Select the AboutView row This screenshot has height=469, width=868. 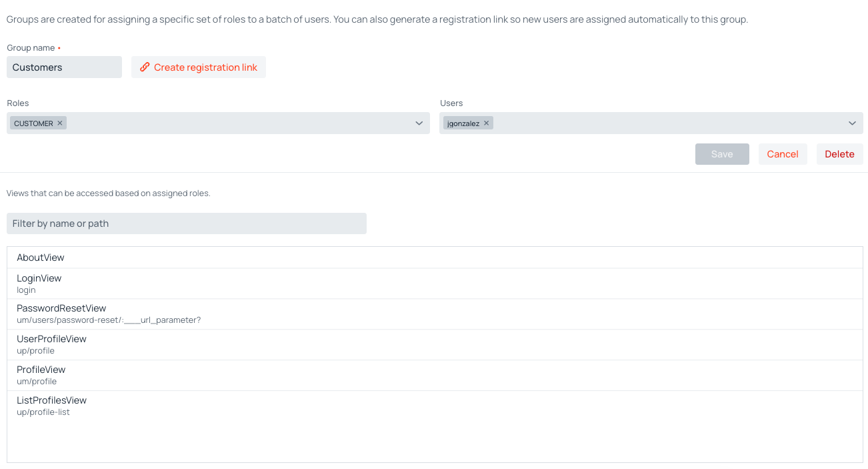435,258
